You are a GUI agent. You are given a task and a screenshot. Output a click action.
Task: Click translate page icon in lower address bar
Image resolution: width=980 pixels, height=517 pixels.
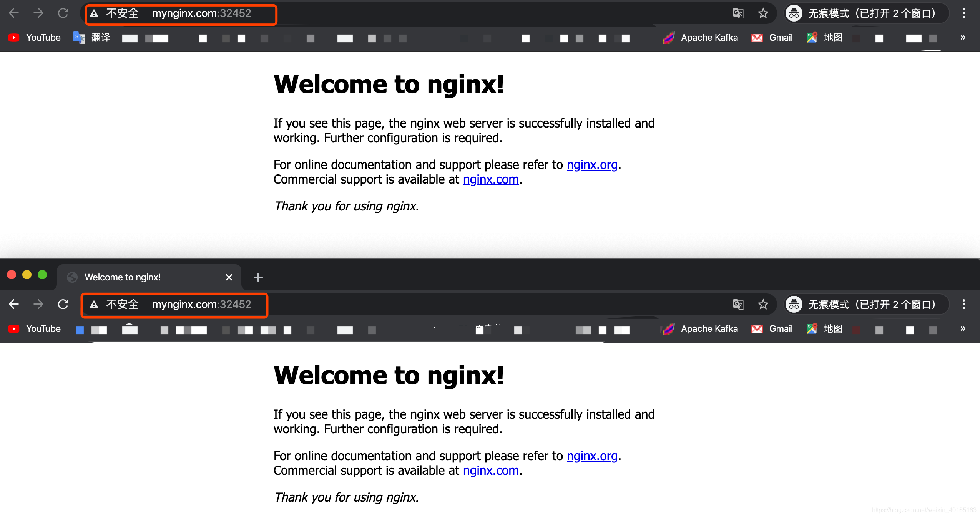pyautogui.click(x=738, y=304)
